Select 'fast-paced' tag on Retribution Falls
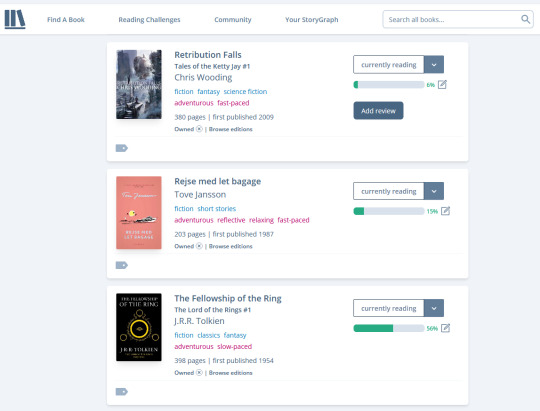This screenshot has height=411, width=540. click(x=233, y=103)
